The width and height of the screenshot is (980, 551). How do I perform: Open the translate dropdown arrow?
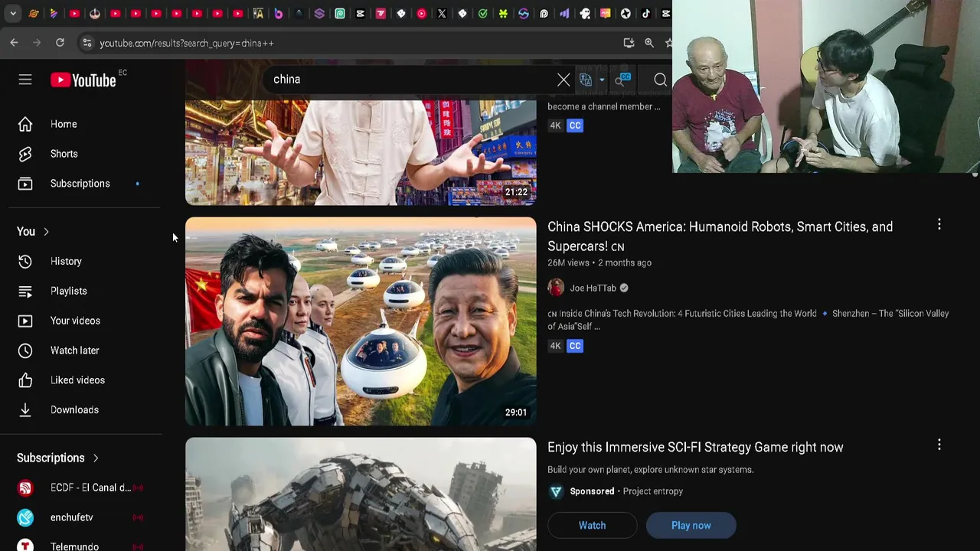point(602,80)
